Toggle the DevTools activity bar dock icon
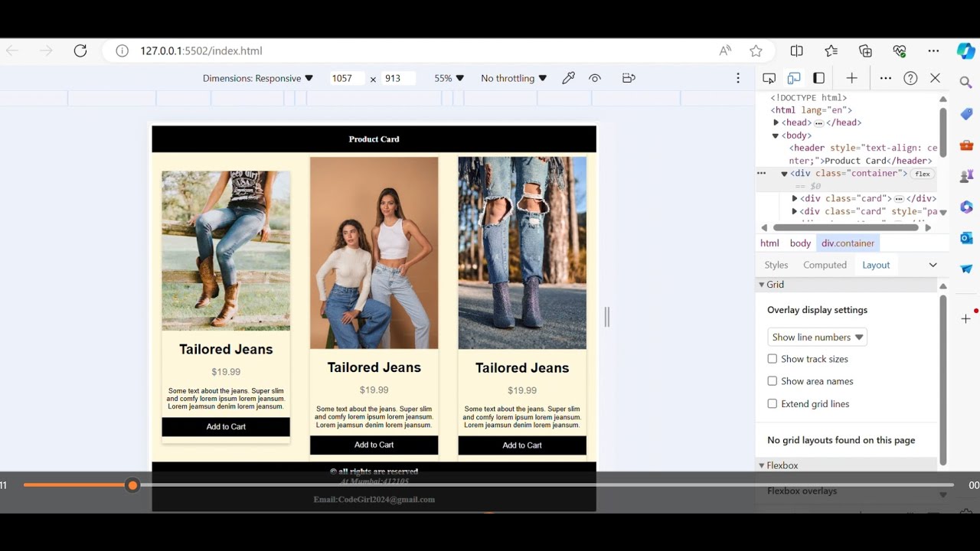The image size is (980, 551). tap(818, 78)
